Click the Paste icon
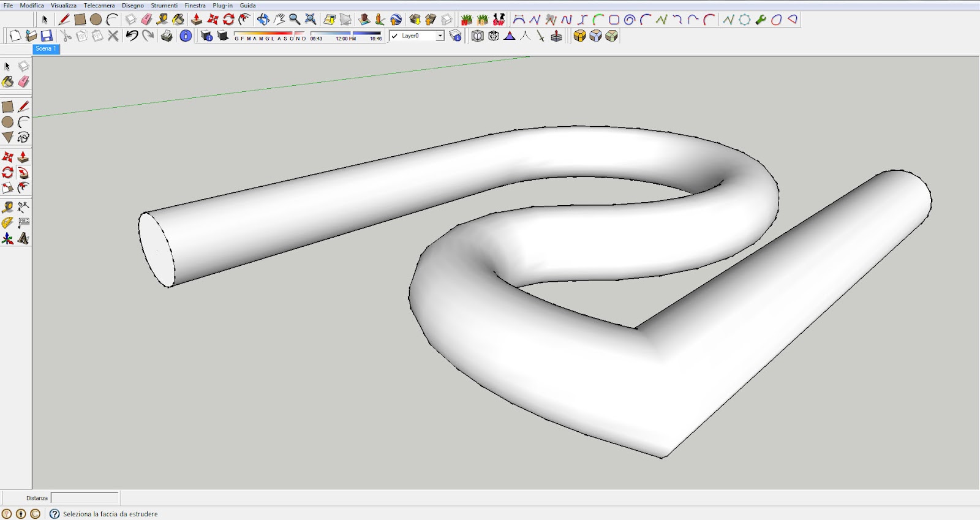The width and height of the screenshot is (980, 520). [97, 36]
